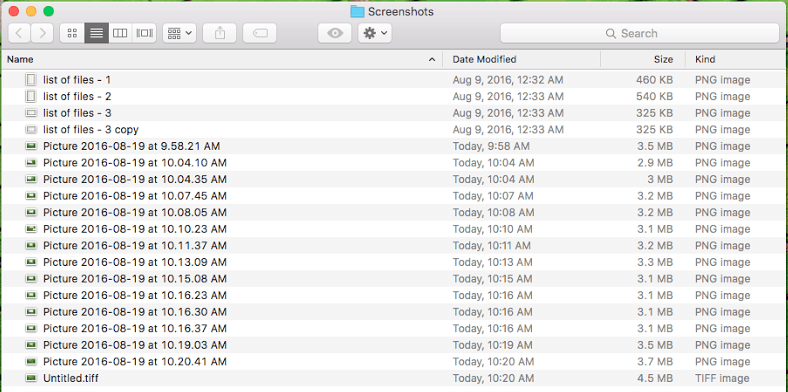Click date 'Today, 10:11 AM'

point(491,246)
